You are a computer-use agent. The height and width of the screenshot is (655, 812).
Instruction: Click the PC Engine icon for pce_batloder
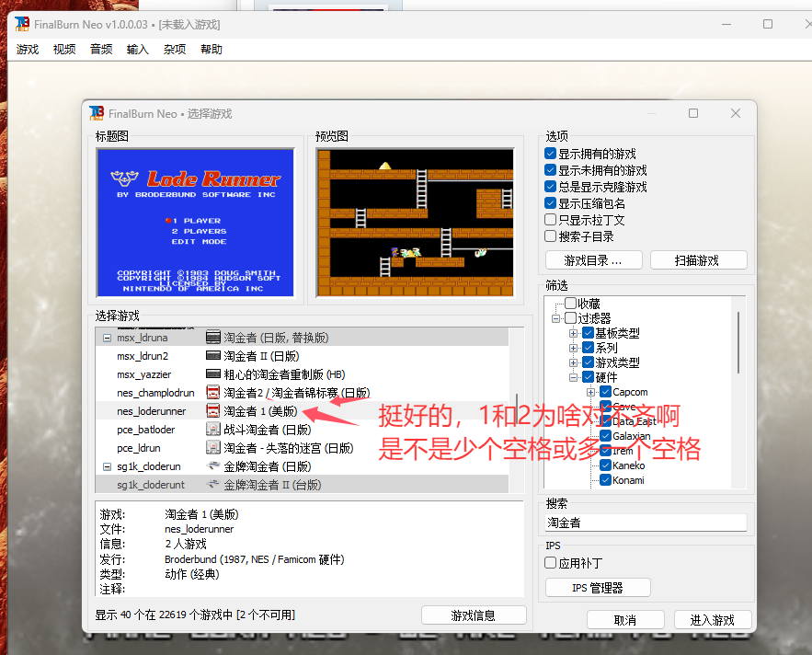click(212, 429)
